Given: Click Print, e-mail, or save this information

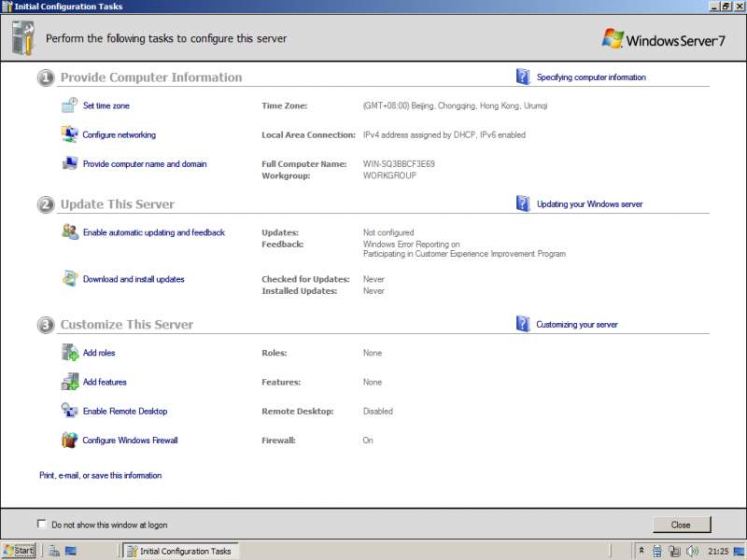Looking at the screenshot, I should pyautogui.click(x=101, y=475).
